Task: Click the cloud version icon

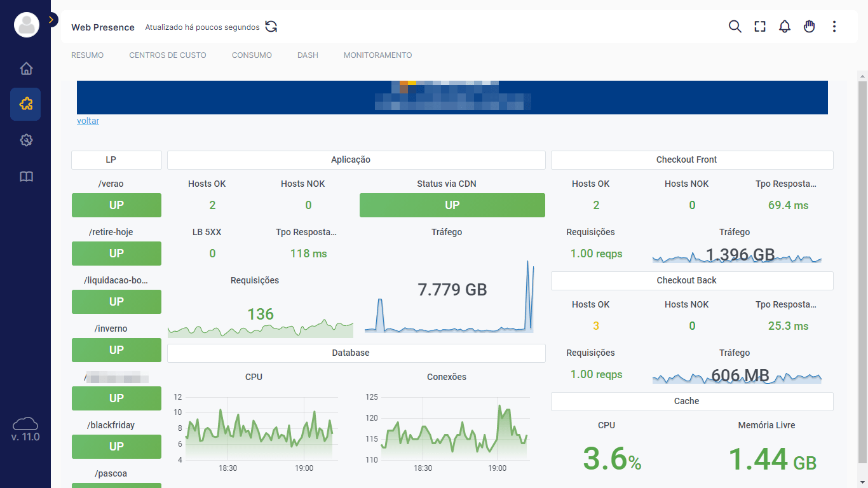Action: click(25, 424)
